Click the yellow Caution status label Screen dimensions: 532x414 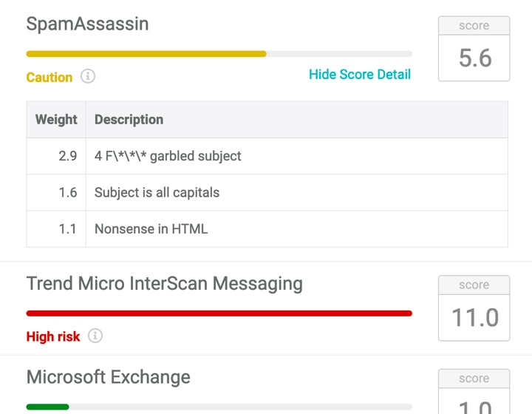pos(49,77)
